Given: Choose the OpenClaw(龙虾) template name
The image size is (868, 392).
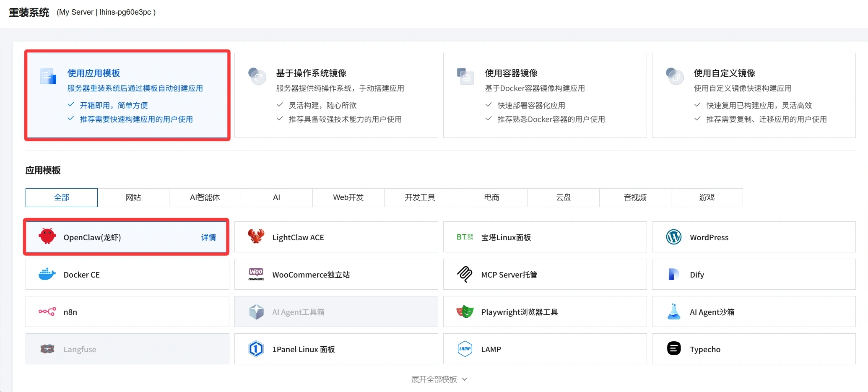Looking at the screenshot, I should (92, 237).
